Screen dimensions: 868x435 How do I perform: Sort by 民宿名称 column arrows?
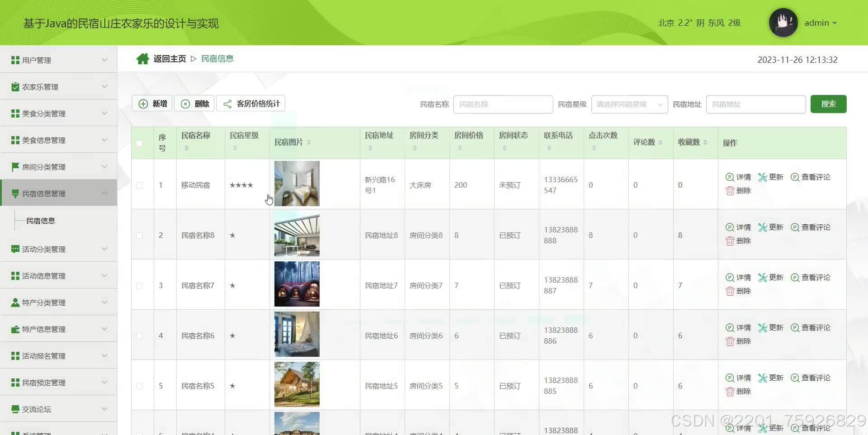pyautogui.click(x=186, y=148)
